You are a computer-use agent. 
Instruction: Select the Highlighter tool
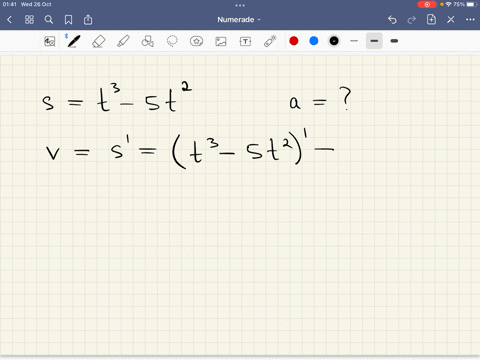pos(123,41)
